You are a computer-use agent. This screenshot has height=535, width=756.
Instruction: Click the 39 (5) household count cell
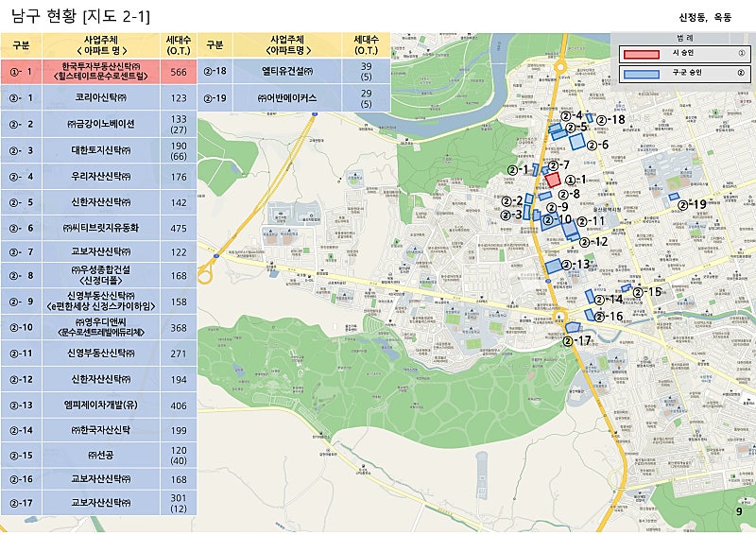(366, 71)
